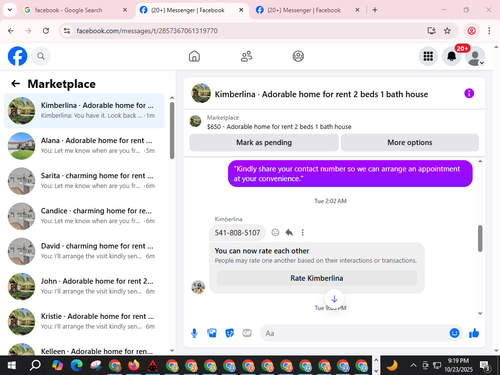Send a thumbs-up like
This screenshot has height=375, width=500.
point(474,333)
